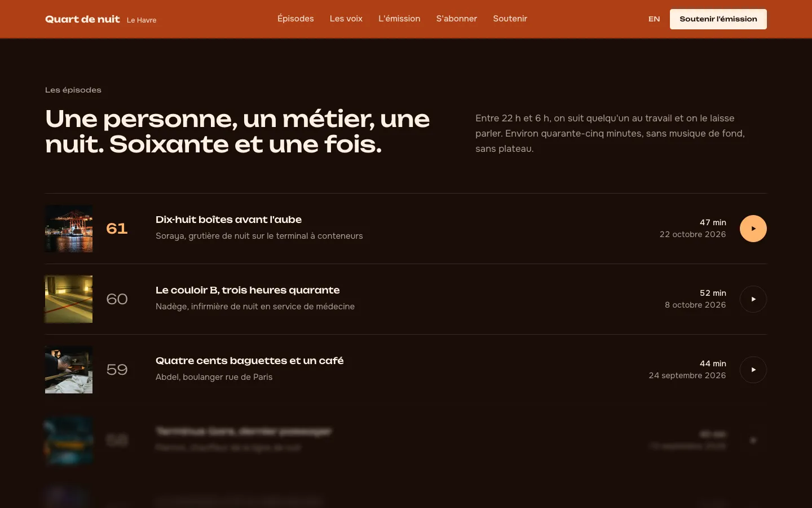Click the Quart de nuit logo
This screenshot has height=508, width=812.
pyautogui.click(x=82, y=19)
